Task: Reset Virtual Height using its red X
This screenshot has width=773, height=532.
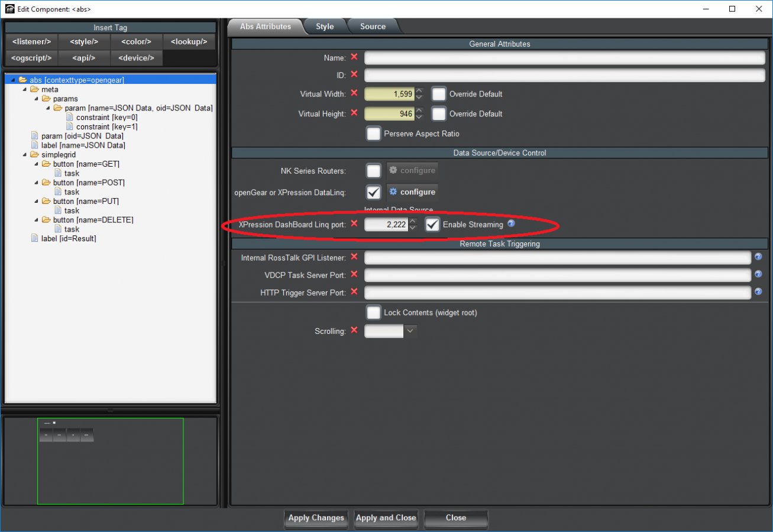Action: [x=354, y=113]
